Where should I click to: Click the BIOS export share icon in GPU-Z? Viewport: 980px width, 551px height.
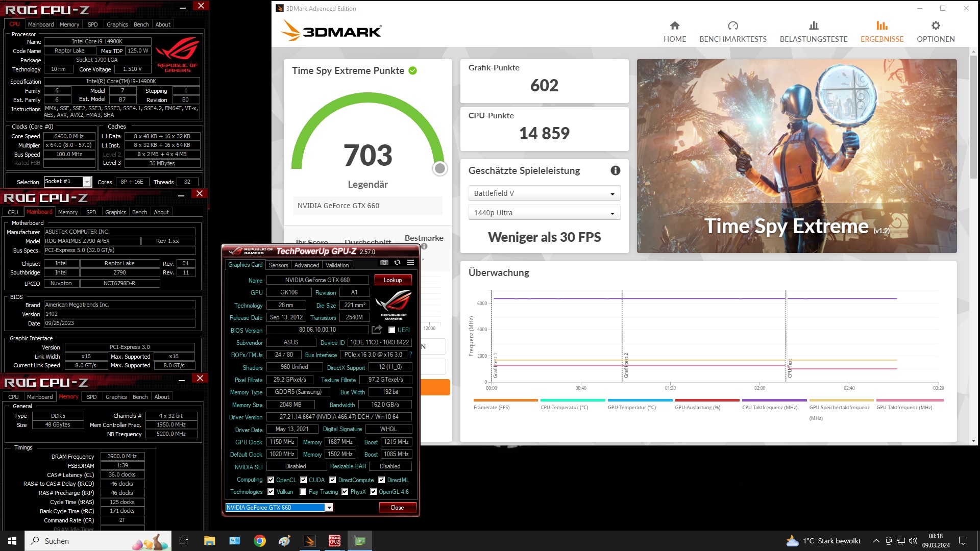377,330
